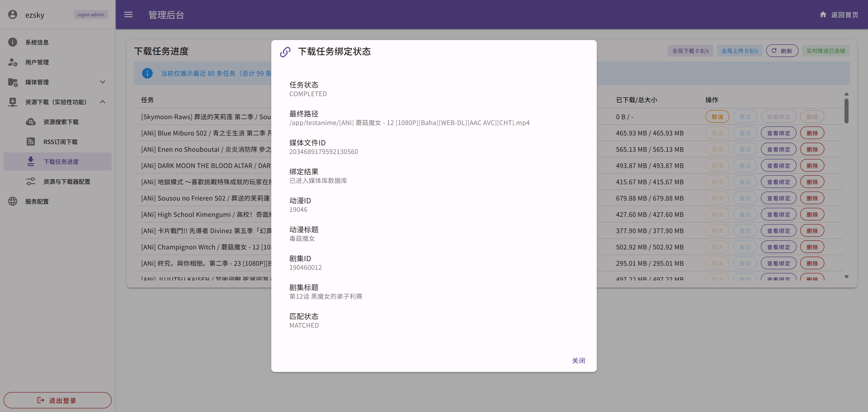Collapse the 资源下载 section chevron
This screenshot has height=412, width=868.
point(103,102)
